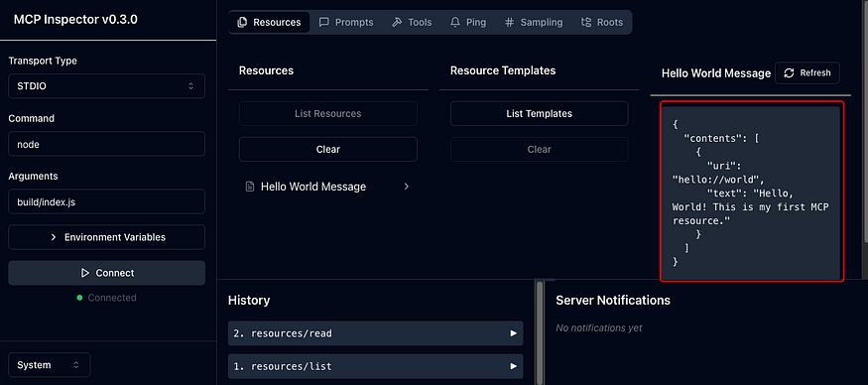The height and width of the screenshot is (385, 868).
Task: Click the refresh arrows icon
Action: (x=789, y=73)
